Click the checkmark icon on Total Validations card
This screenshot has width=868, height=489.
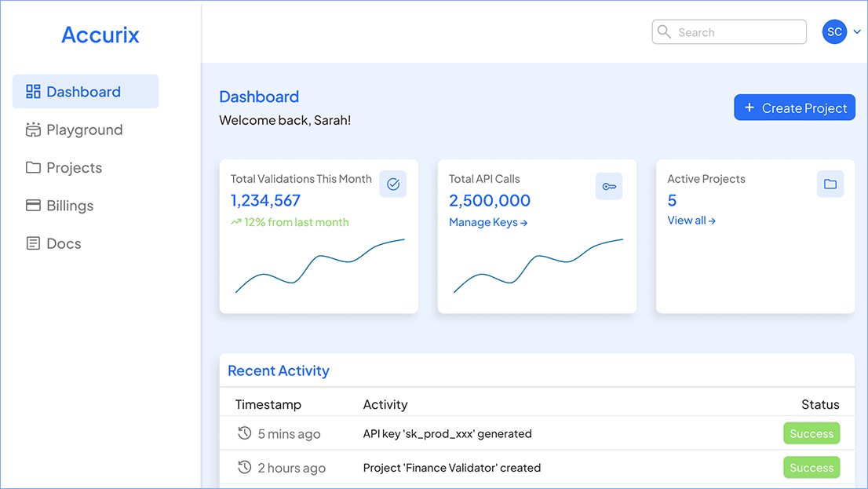(393, 184)
